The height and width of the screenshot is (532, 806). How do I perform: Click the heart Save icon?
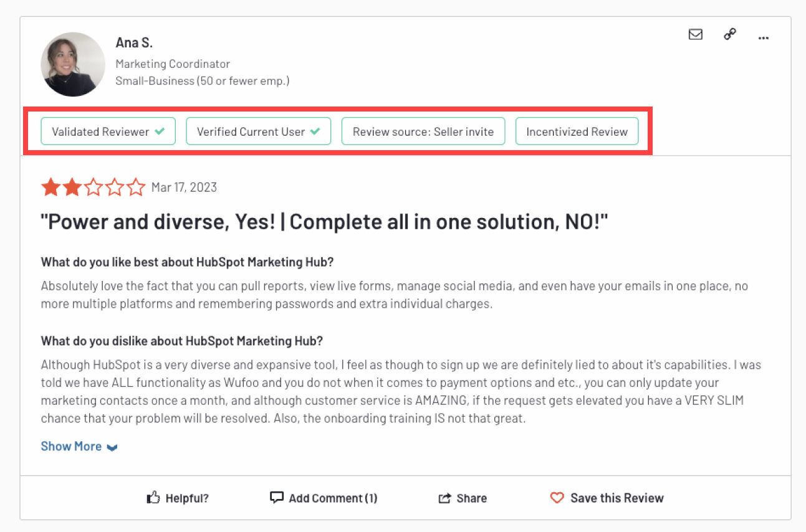point(557,497)
